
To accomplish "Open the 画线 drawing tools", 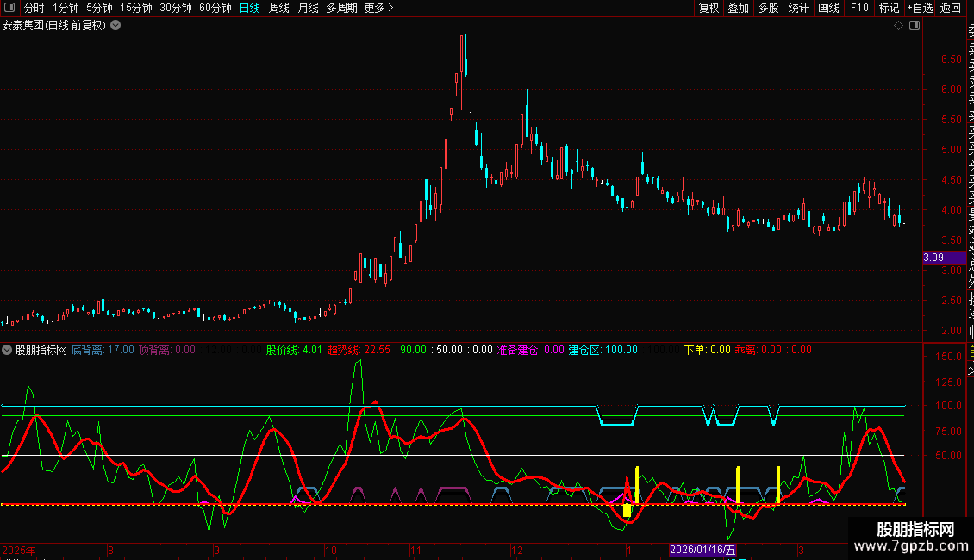I will point(828,8).
